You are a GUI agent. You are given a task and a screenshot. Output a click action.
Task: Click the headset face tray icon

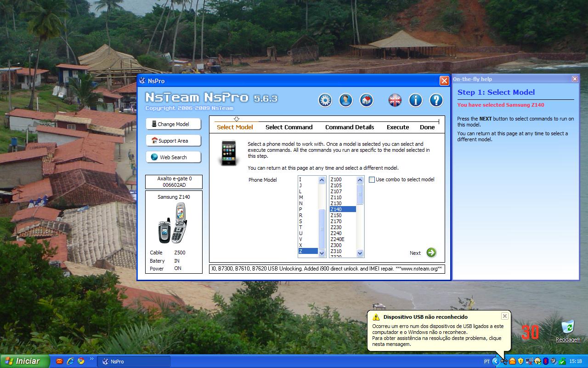pos(537,362)
